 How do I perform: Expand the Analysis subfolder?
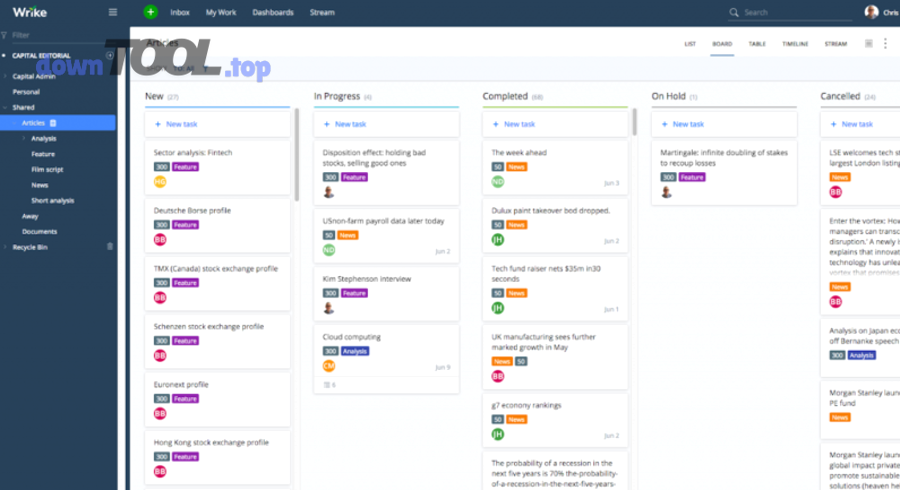tap(23, 139)
